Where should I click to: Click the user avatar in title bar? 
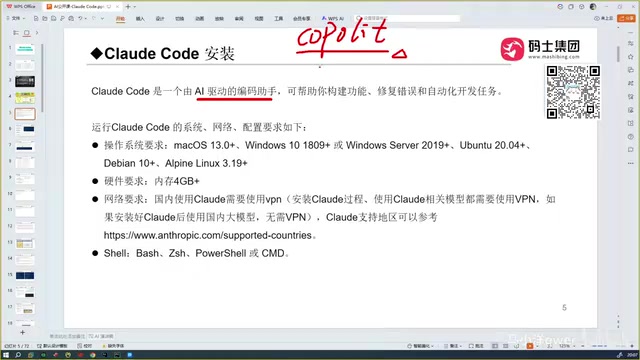click(x=593, y=7)
